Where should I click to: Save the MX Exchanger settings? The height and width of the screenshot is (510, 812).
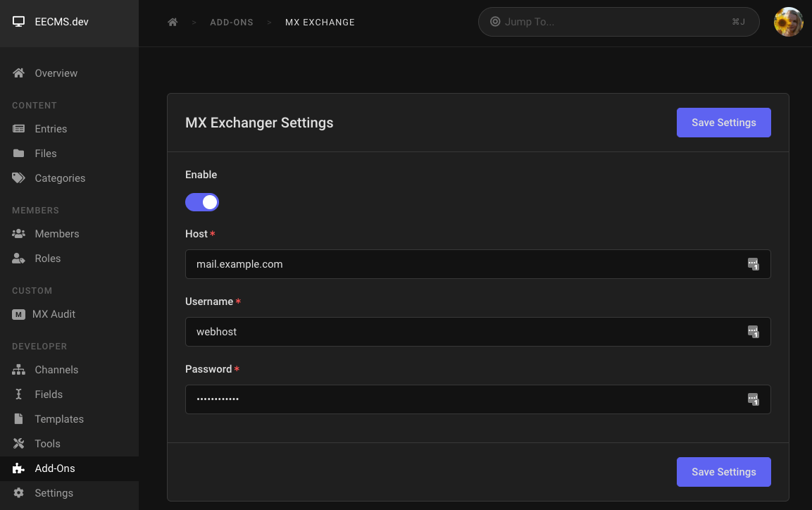723,122
